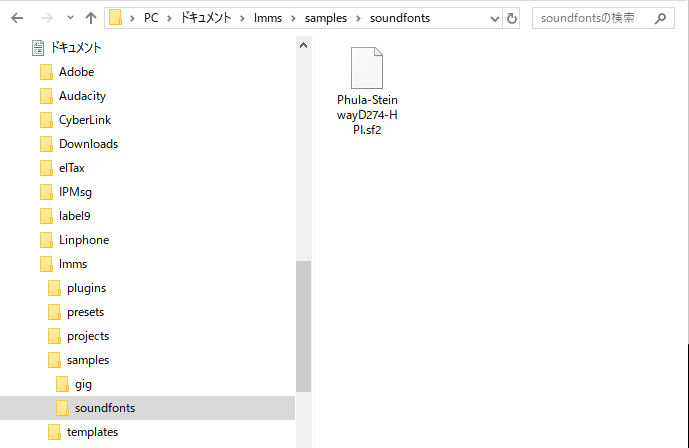The height and width of the screenshot is (448, 689).
Task: Click the elTax folder icon
Action: pos(46,168)
